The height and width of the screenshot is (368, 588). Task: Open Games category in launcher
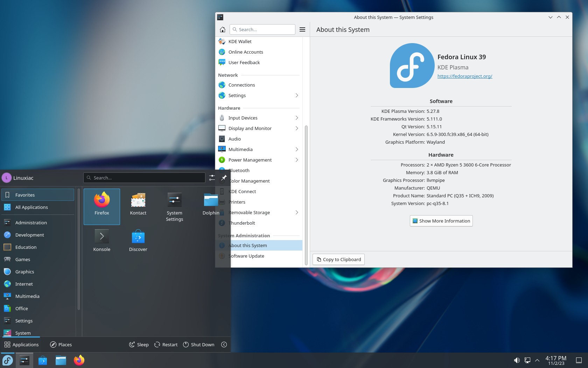point(38,259)
